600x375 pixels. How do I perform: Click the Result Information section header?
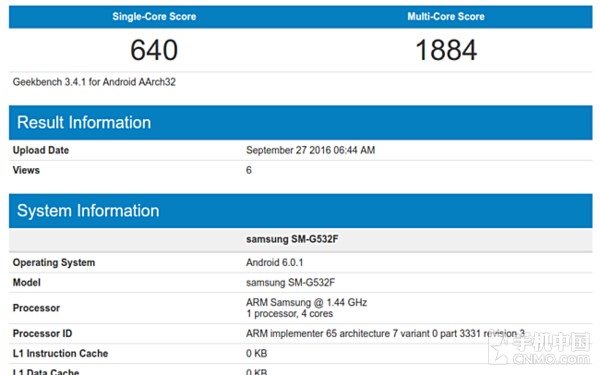click(x=301, y=122)
